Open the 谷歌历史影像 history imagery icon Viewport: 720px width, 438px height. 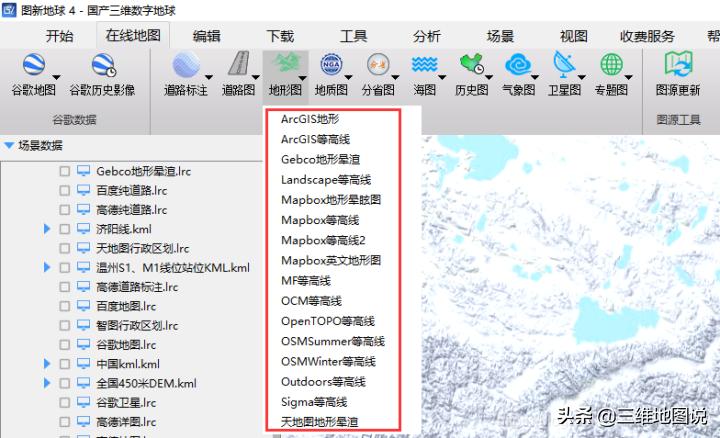click(103, 65)
